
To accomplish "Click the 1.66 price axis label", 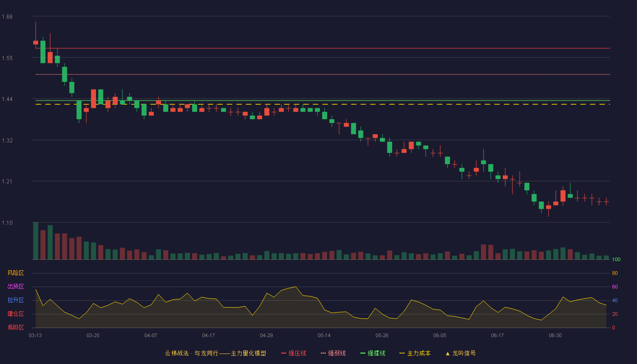I will click(7, 17).
